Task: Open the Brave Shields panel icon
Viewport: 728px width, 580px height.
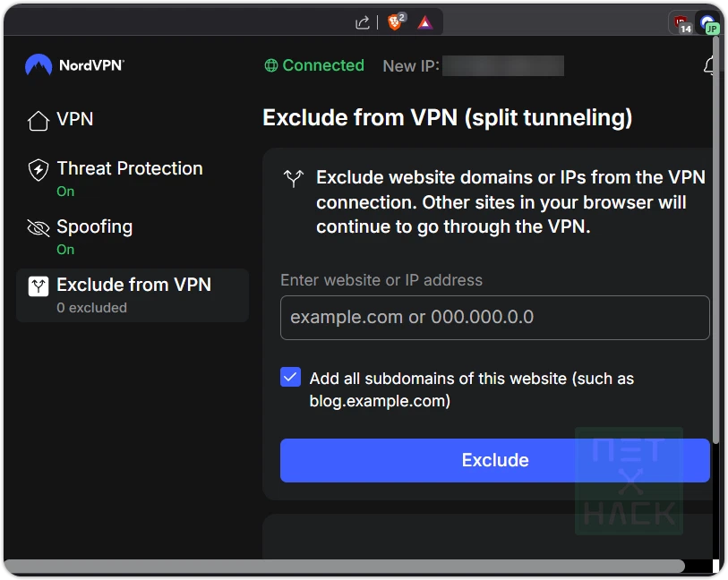Action: pyautogui.click(x=394, y=22)
